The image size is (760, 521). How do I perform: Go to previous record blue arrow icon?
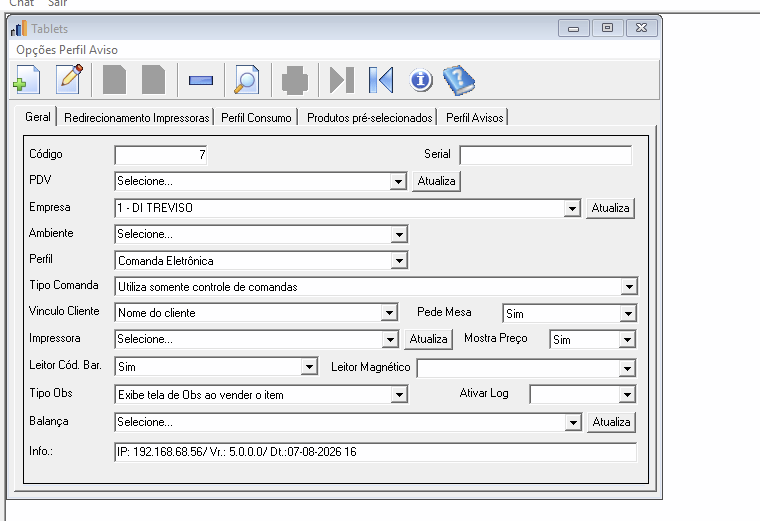381,80
